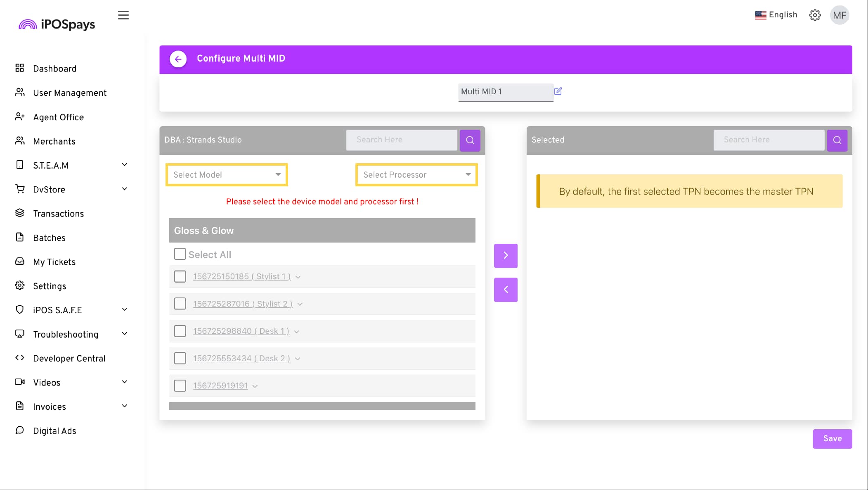
Task: Toggle the hamburger menu icon
Action: coord(123,15)
